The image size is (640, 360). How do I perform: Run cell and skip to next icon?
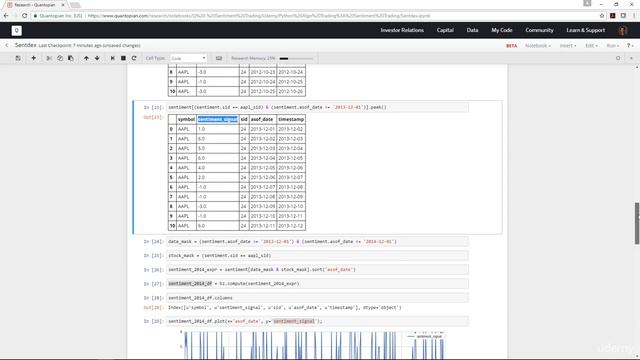tap(113, 58)
